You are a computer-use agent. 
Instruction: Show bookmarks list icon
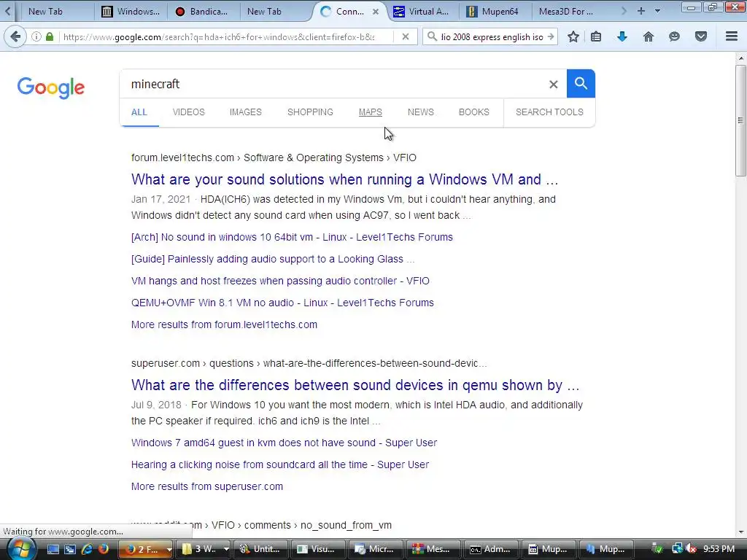point(596,36)
